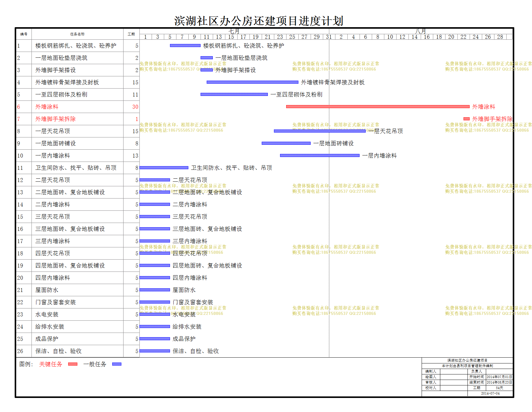Click the blue 一般任务 legend swatch
The image size is (532, 412).
pos(117,364)
